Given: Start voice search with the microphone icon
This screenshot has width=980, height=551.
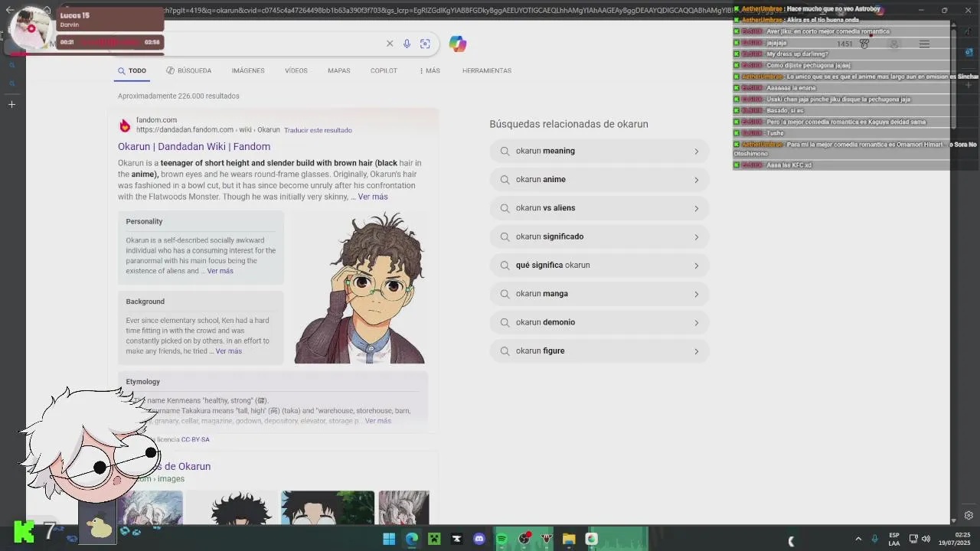Looking at the screenshot, I should pyautogui.click(x=407, y=44).
